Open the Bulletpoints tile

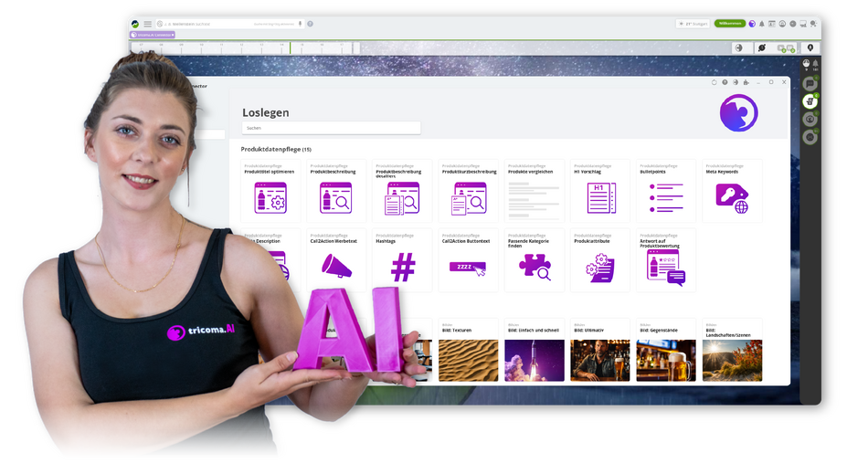point(666,191)
